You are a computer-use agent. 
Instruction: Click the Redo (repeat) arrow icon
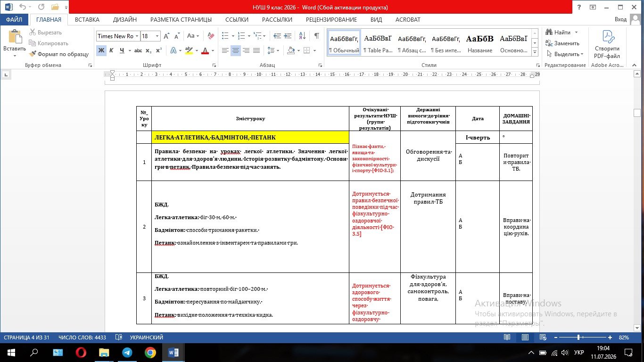click(41, 7)
